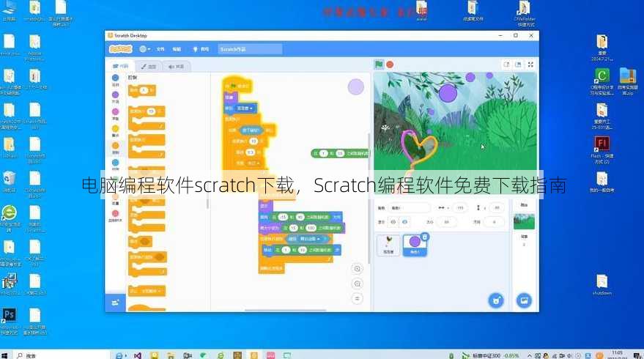The width and height of the screenshot is (644, 359).
Task: Click the repeat 10 block in palette
Action: point(147,118)
